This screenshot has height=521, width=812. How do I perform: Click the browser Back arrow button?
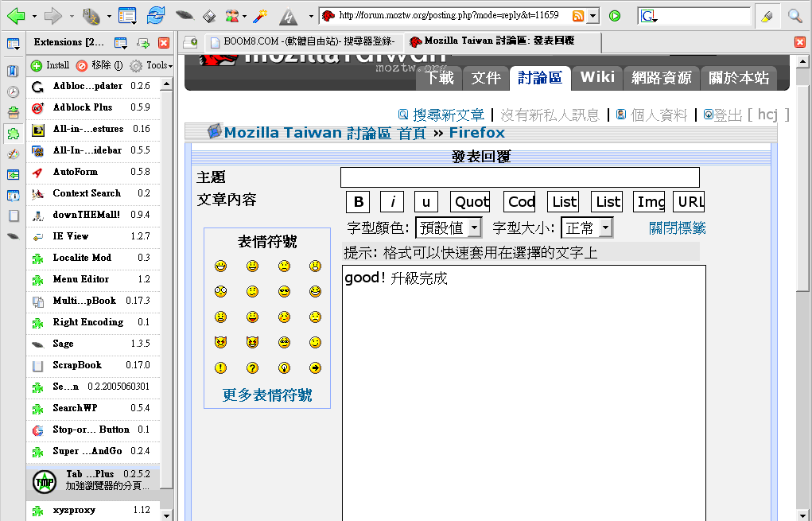click(16, 15)
